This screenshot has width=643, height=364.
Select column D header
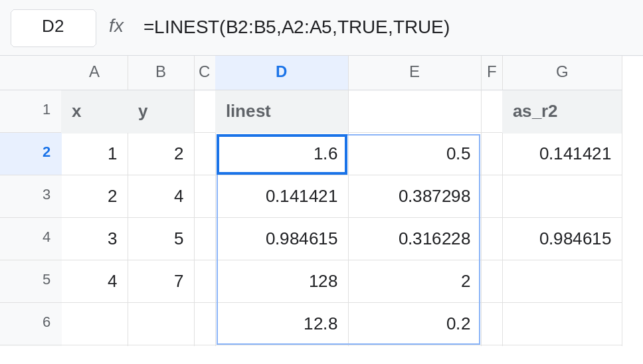tap(282, 72)
